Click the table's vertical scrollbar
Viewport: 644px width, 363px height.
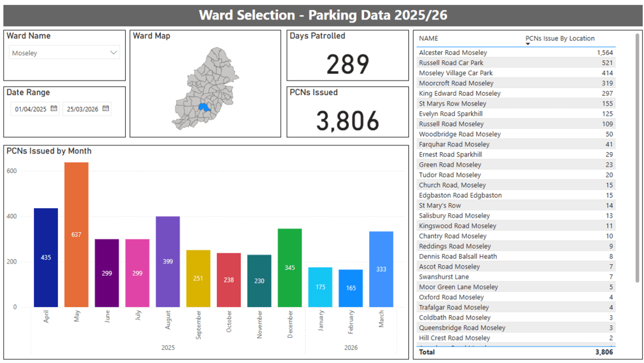(x=637, y=157)
